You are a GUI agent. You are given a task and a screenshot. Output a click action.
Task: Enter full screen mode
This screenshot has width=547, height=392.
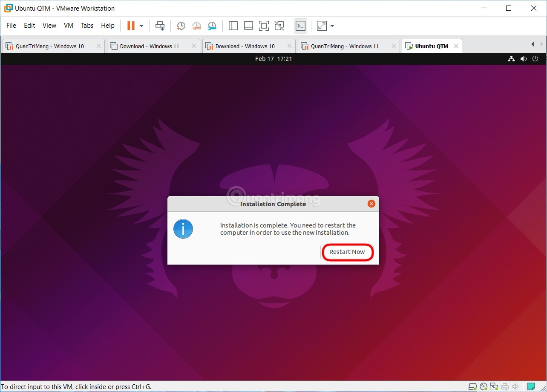[264, 26]
